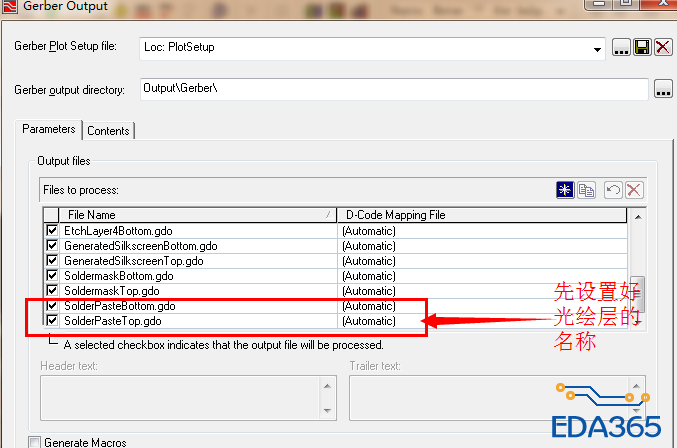Select SoldermaskBottom.gdo file name
The image size is (677, 448).
click(119, 276)
